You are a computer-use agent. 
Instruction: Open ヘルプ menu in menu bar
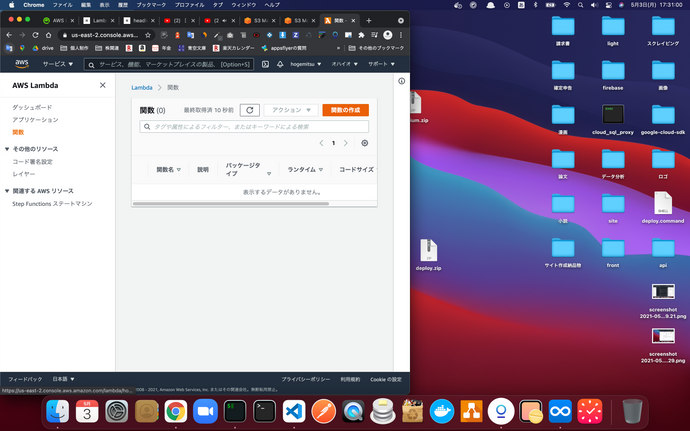(272, 5)
